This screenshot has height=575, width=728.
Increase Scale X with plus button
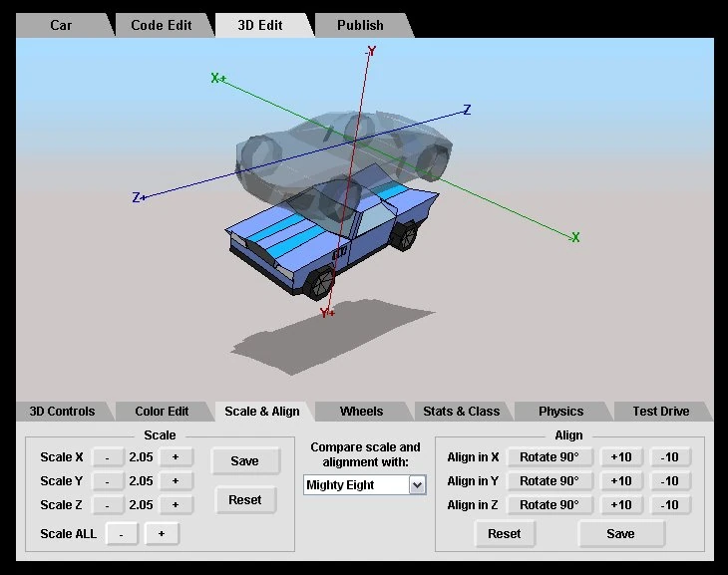[x=176, y=457]
